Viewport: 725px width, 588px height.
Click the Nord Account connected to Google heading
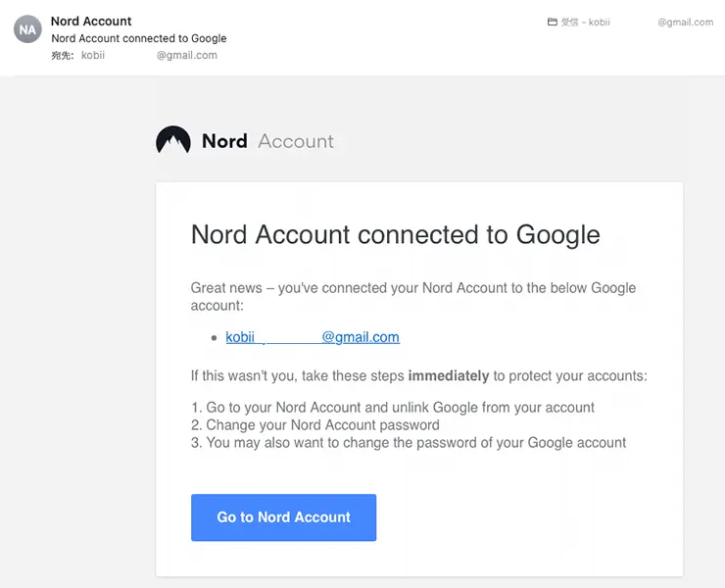coord(396,234)
